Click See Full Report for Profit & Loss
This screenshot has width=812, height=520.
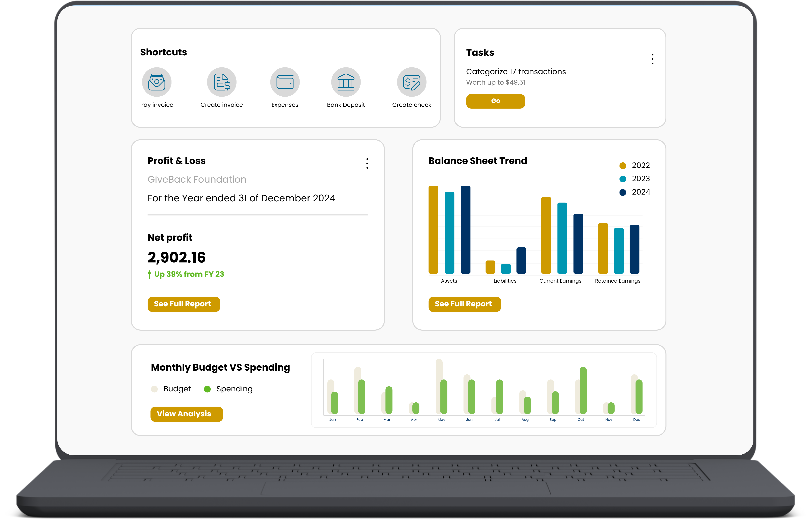184,304
